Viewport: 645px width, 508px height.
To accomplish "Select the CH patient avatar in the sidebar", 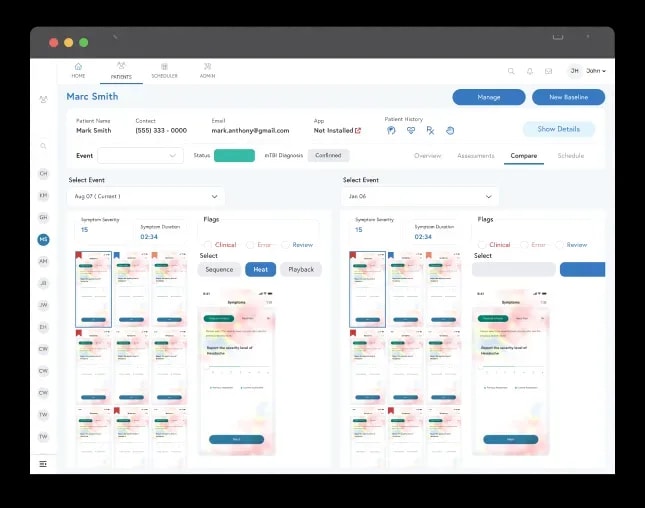I will click(43, 174).
